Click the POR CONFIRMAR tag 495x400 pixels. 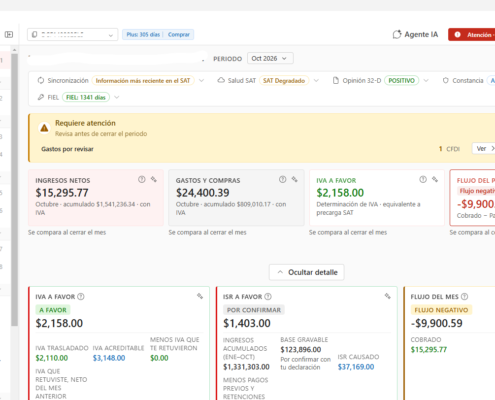tap(254, 310)
